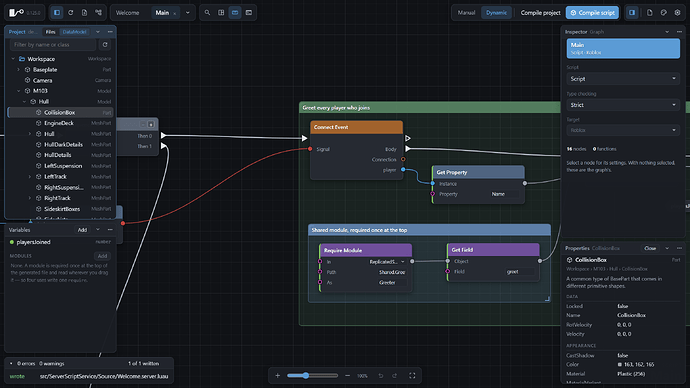Select the Camera tree item
Viewport: 690px width, 388px height.
tap(61, 80)
